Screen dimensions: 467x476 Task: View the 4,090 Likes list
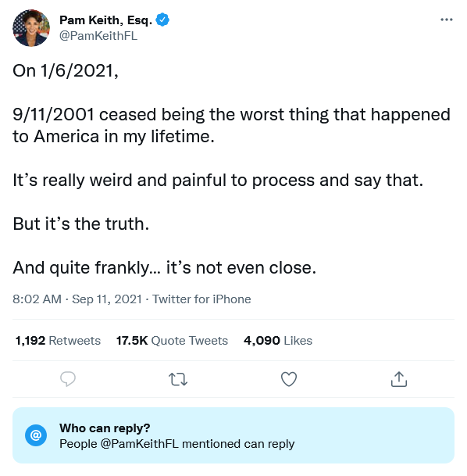point(278,341)
